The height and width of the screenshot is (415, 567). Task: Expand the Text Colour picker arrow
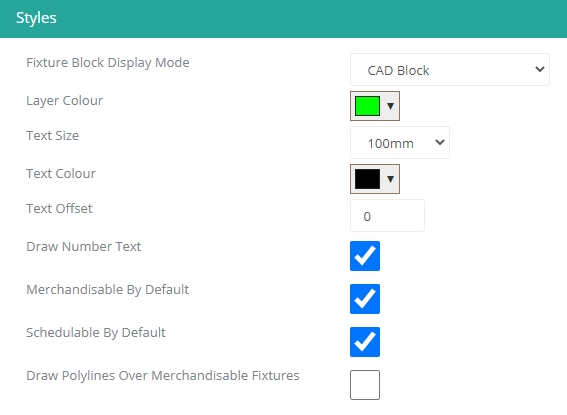[390, 179]
